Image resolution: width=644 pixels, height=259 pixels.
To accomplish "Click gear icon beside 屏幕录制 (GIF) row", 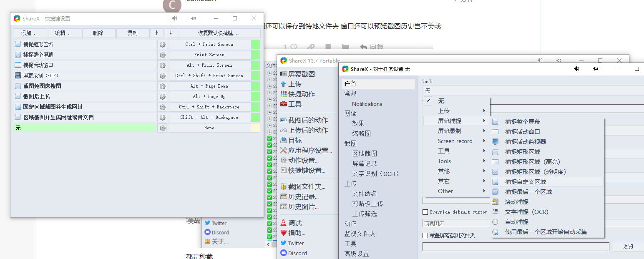I will (162, 76).
